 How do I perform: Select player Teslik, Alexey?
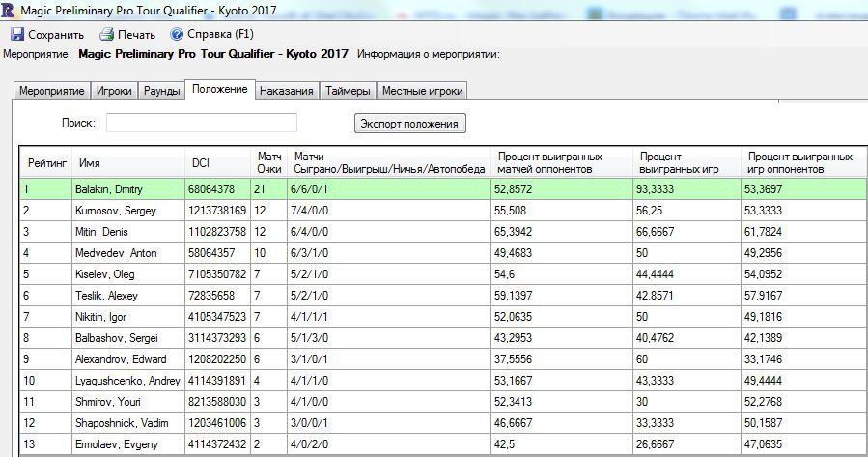click(x=106, y=296)
